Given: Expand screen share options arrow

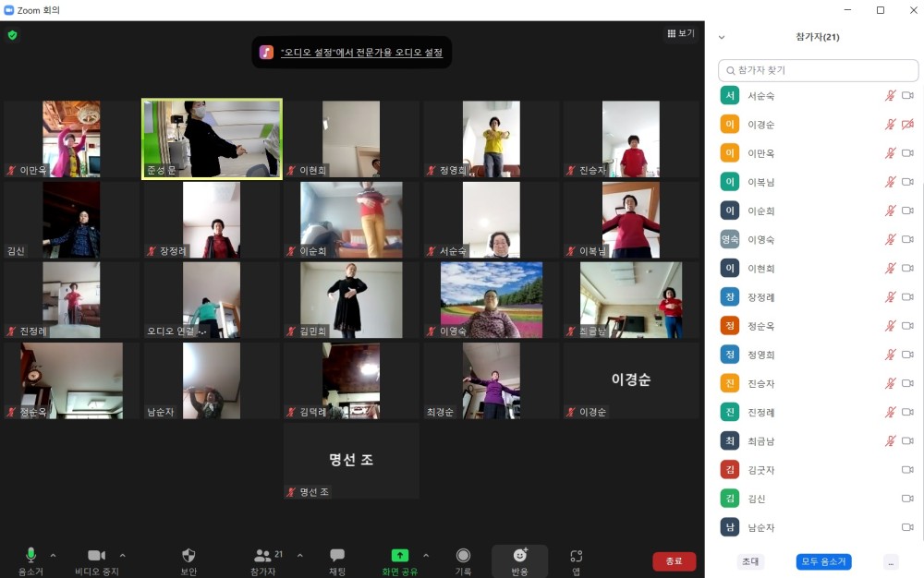Looking at the screenshot, I should click(x=426, y=555).
